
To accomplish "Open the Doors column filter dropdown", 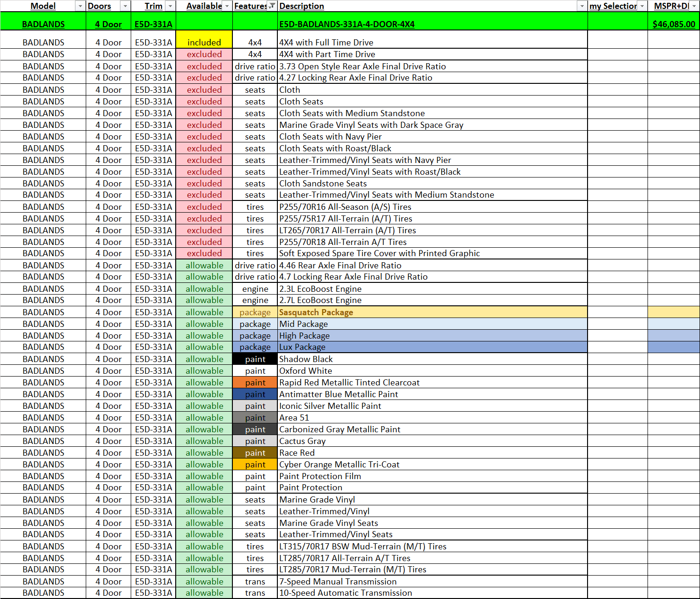I will pos(125,6).
